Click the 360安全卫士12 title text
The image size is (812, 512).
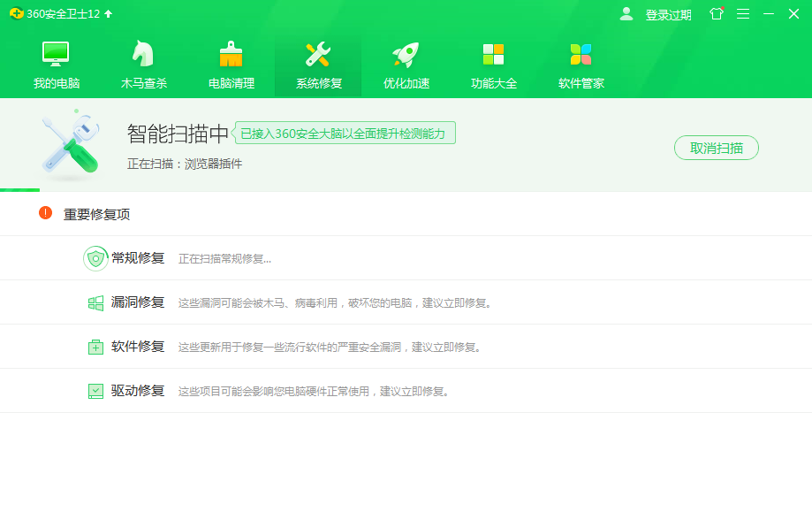[64, 14]
